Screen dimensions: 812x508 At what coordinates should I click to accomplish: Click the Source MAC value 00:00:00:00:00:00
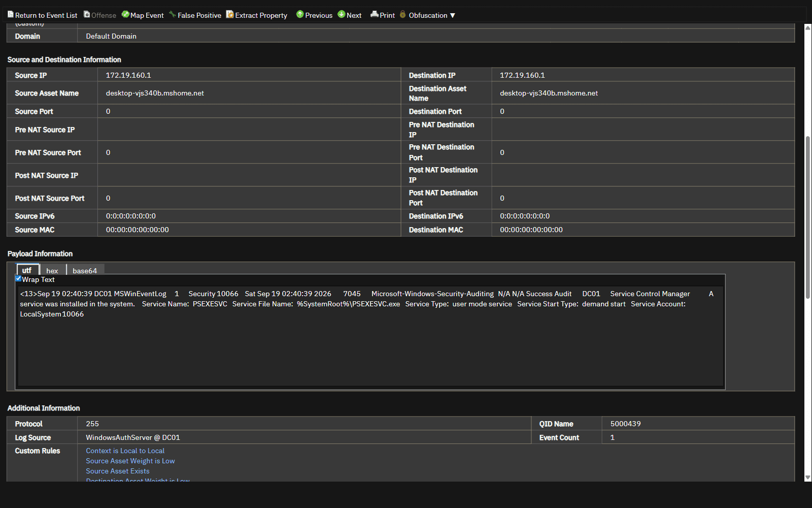click(x=138, y=230)
